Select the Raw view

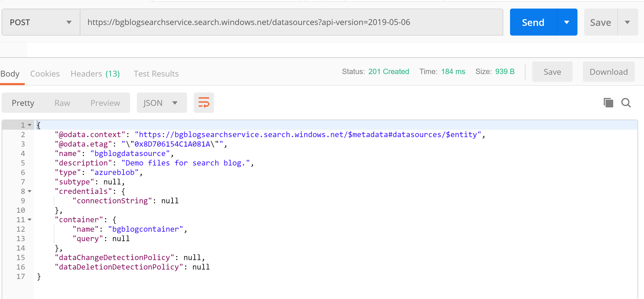pos(62,103)
